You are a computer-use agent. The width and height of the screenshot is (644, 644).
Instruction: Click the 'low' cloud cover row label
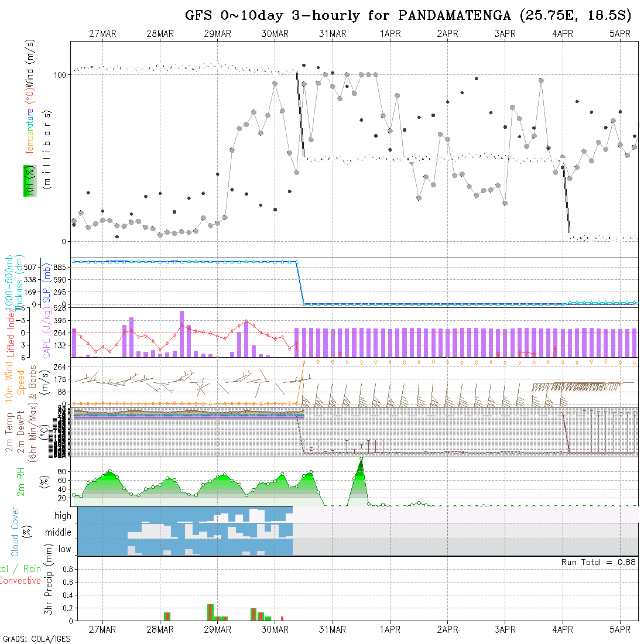pos(64,549)
